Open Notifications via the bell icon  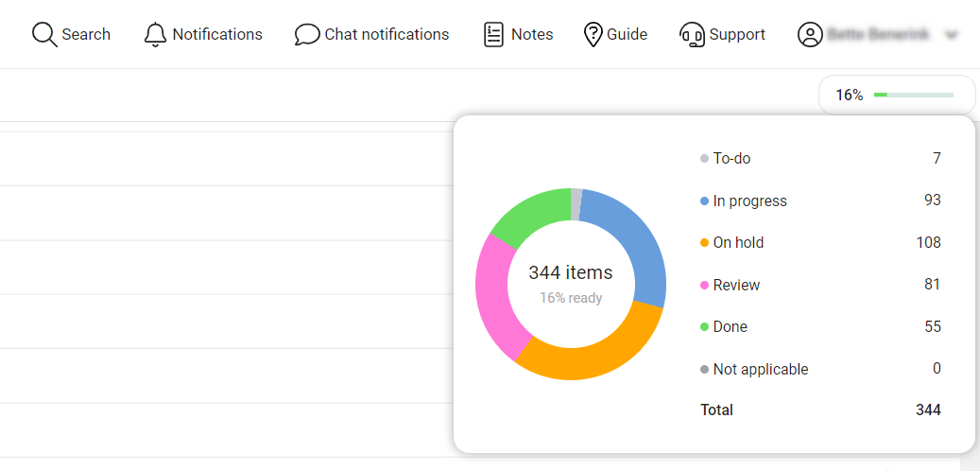coord(155,35)
